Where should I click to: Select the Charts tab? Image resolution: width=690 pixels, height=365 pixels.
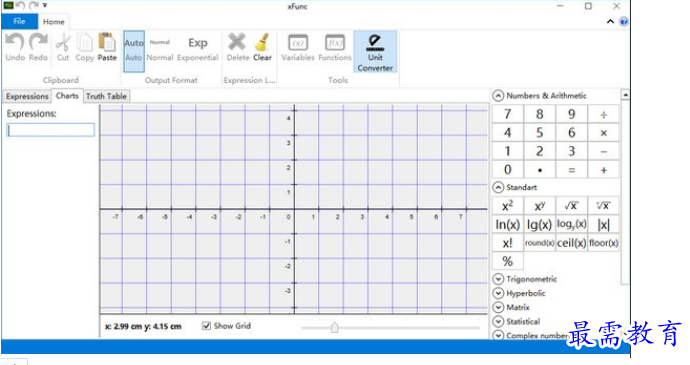click(x=67, y=96)
